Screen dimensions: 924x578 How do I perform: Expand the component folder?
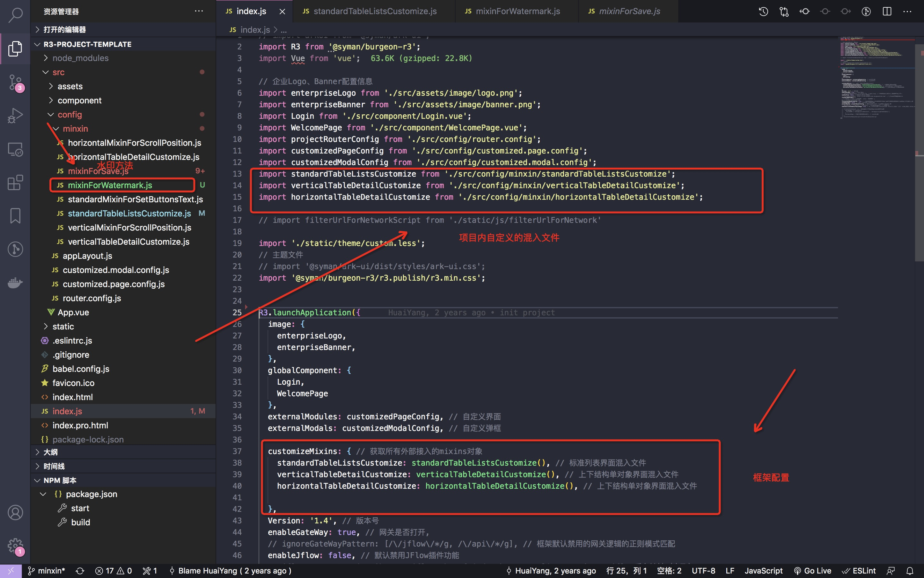click(x=123, y=101)
